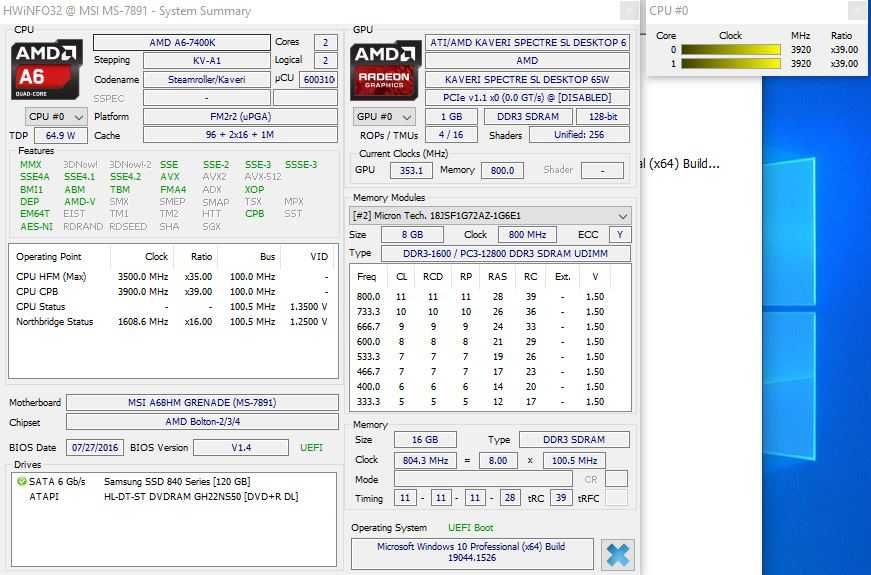Image resolution: width=871 pixels, height=575 pixels.
Task: Click the Windows 10 Professional OS field
Action: 472,552
